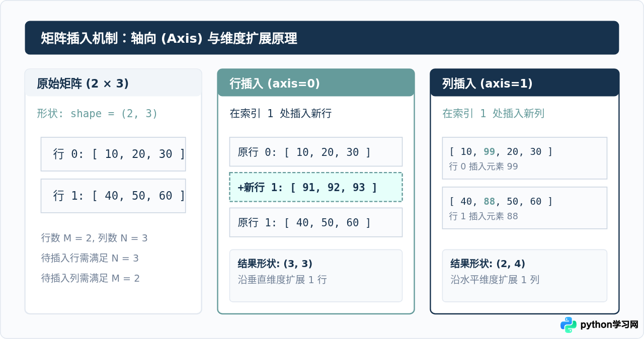Click the Python logo icon
Image resolution: width=644 pixels, height=339 pixels.
(x=568, y=325)
